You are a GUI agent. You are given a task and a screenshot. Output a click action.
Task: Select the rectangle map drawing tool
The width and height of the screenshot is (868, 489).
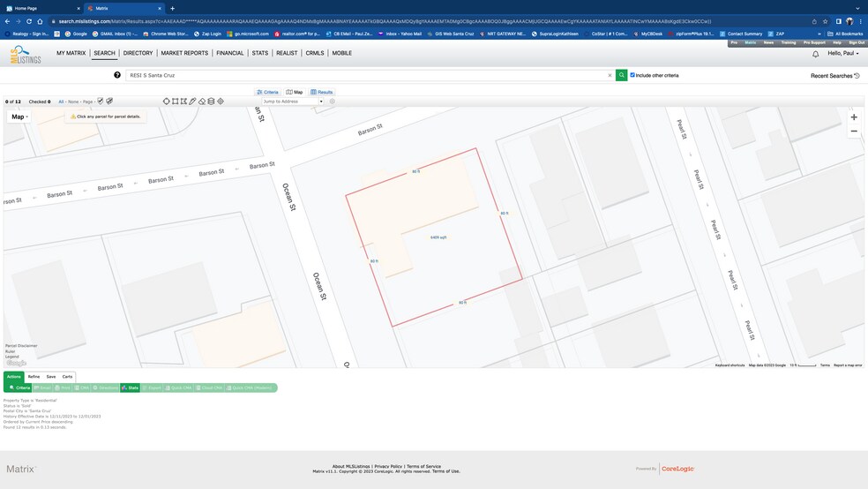(x=175, y=102)
